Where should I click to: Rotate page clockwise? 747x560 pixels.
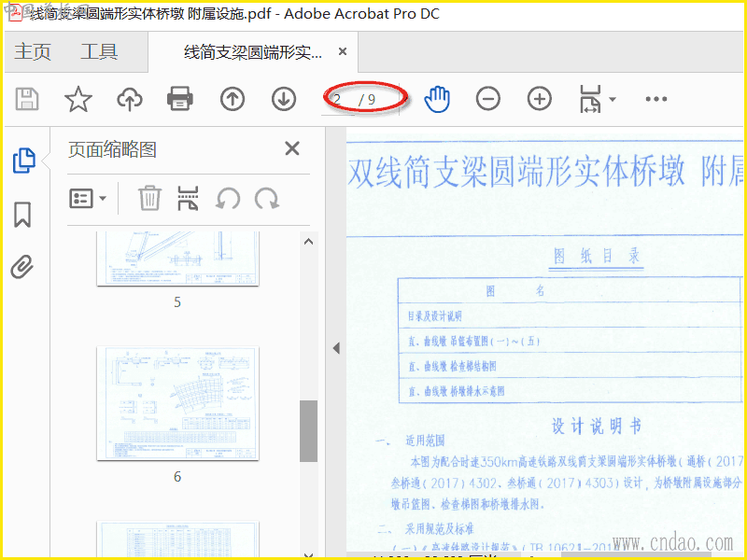point(267,199)
